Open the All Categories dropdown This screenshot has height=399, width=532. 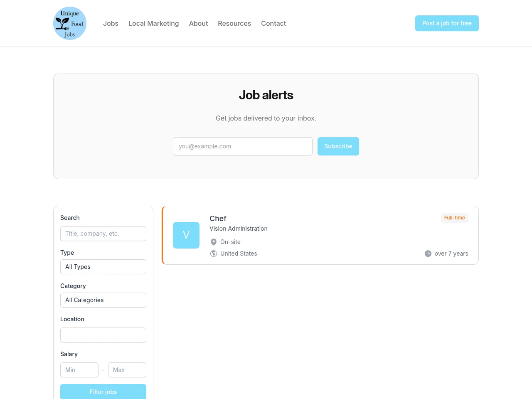[x=103, y=300]
